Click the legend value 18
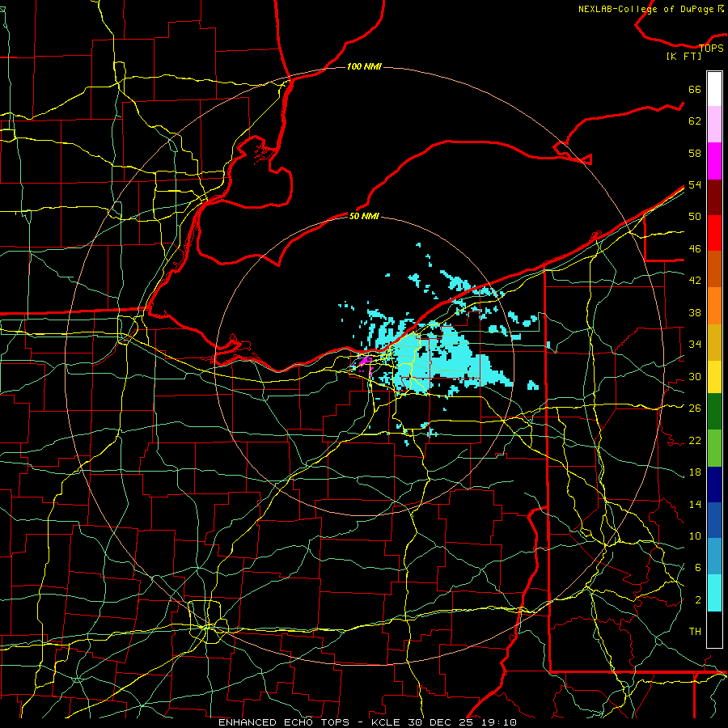The height and width of the screenshot is (728, 728). [695, 472]
